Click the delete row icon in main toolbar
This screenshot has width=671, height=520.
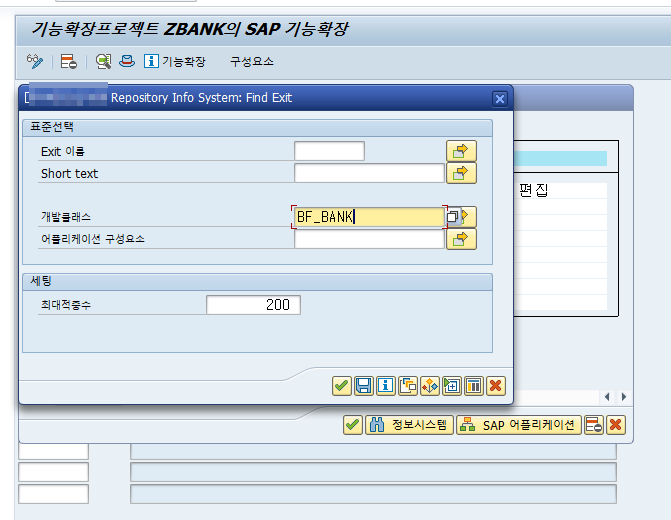tap(68, 62)
